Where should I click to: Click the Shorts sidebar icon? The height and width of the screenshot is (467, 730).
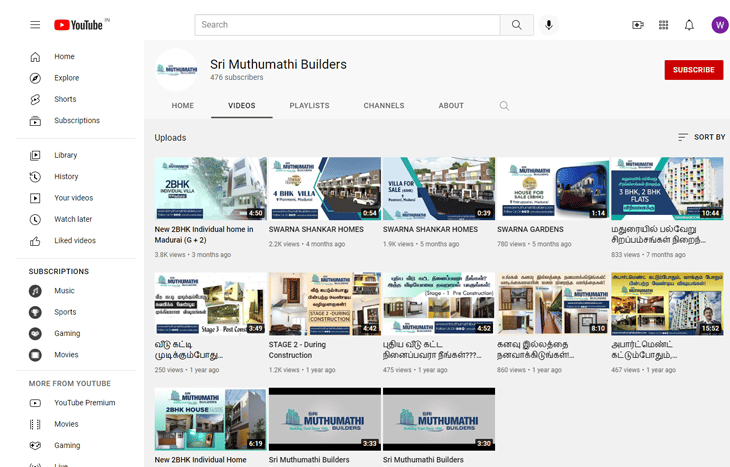tap(35, 100)
